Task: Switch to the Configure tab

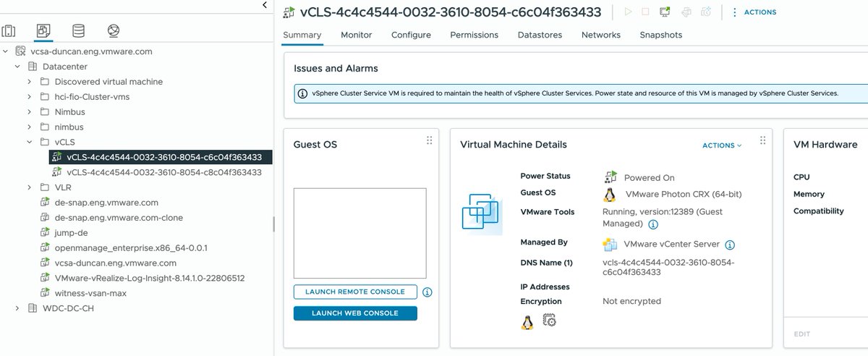Action: tap(411, 35)
